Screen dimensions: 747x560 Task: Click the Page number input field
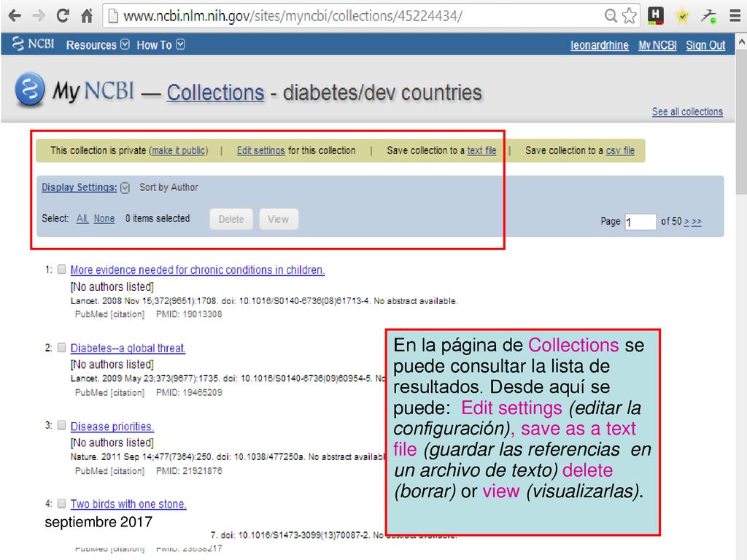tap(640, 222)
